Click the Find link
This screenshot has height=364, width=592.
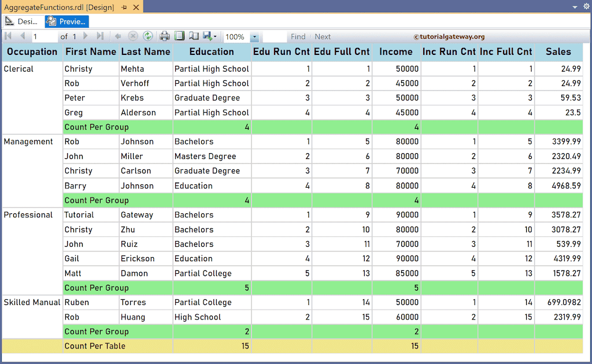(298, 36)
